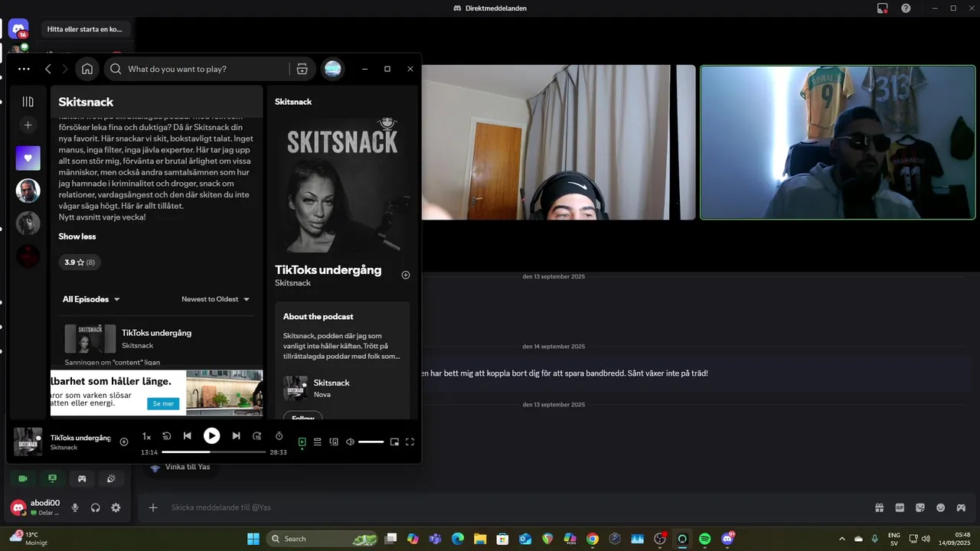Open the Discord soundboard
980x551 pixels.
point(111,478)
